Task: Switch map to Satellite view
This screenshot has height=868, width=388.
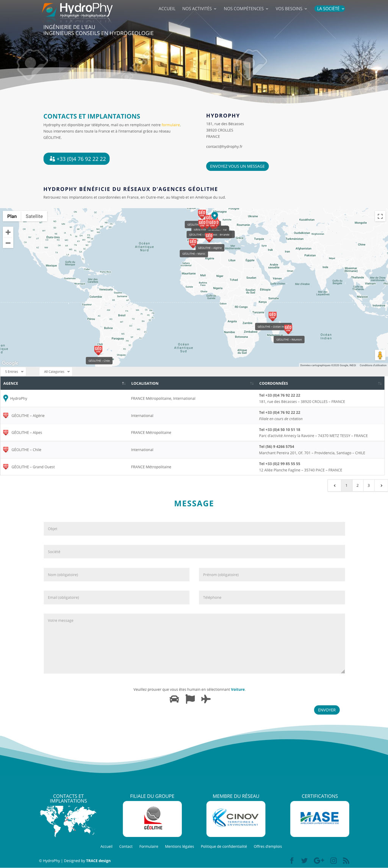Action: [34, 216]
